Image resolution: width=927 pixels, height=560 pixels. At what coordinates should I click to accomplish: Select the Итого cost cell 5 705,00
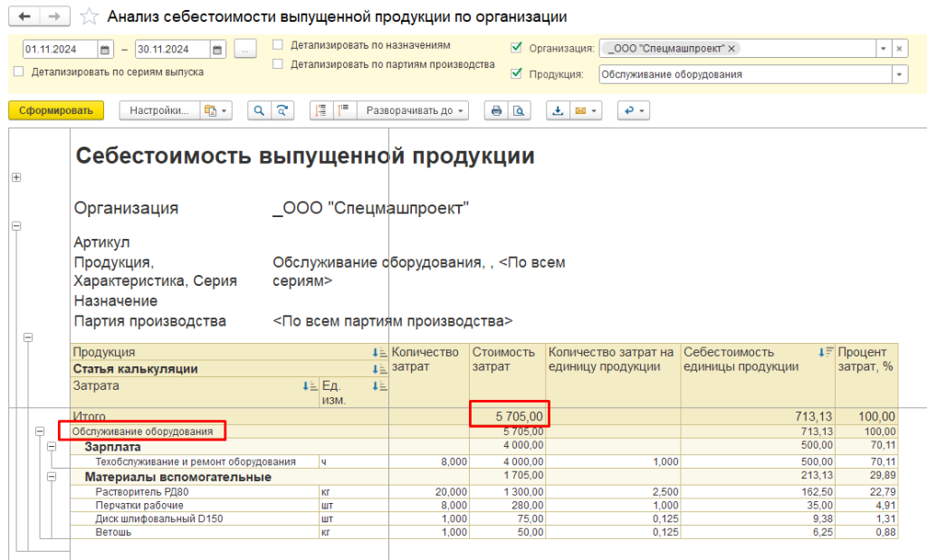(507, 416)
